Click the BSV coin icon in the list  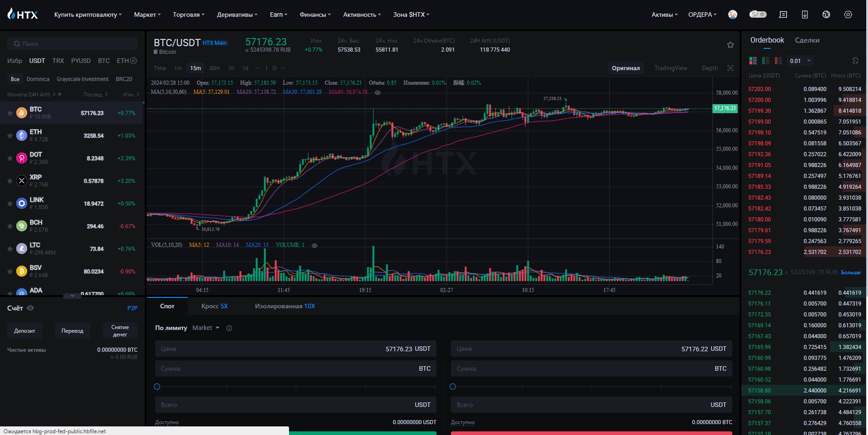pyautogui.click(x=22, y=271)
